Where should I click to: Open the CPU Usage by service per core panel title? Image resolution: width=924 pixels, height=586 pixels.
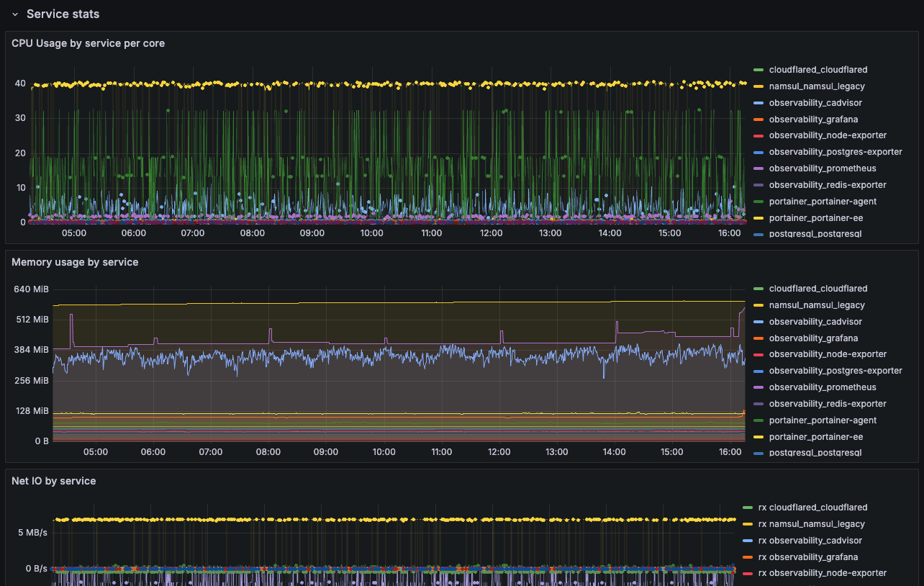(88, 43)
